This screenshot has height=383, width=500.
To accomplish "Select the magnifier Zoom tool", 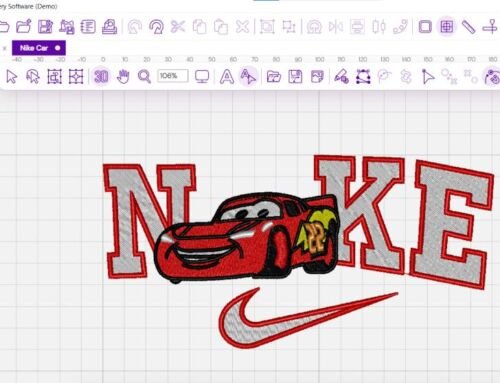I will (144, 77).
